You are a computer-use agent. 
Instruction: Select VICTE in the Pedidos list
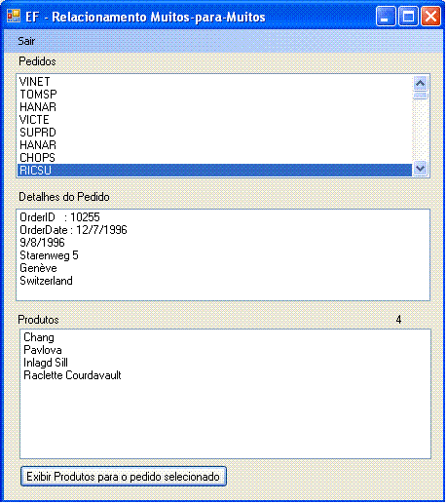point(214,120)
